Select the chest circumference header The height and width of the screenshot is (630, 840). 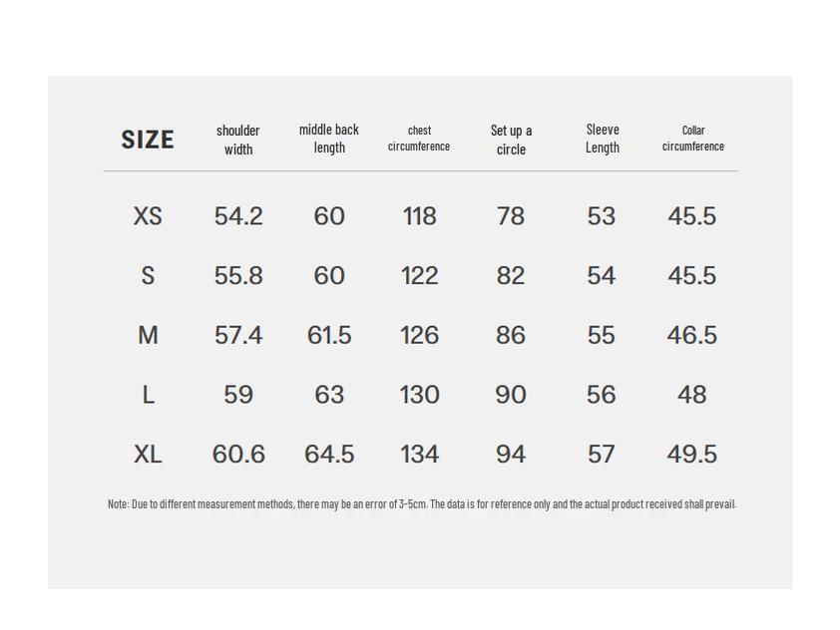419,139
